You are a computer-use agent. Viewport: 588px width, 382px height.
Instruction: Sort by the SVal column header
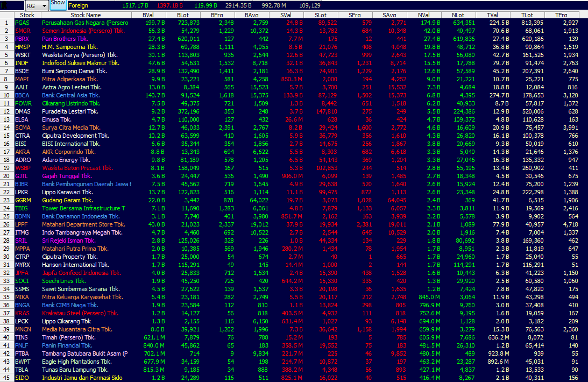point(286,15)
